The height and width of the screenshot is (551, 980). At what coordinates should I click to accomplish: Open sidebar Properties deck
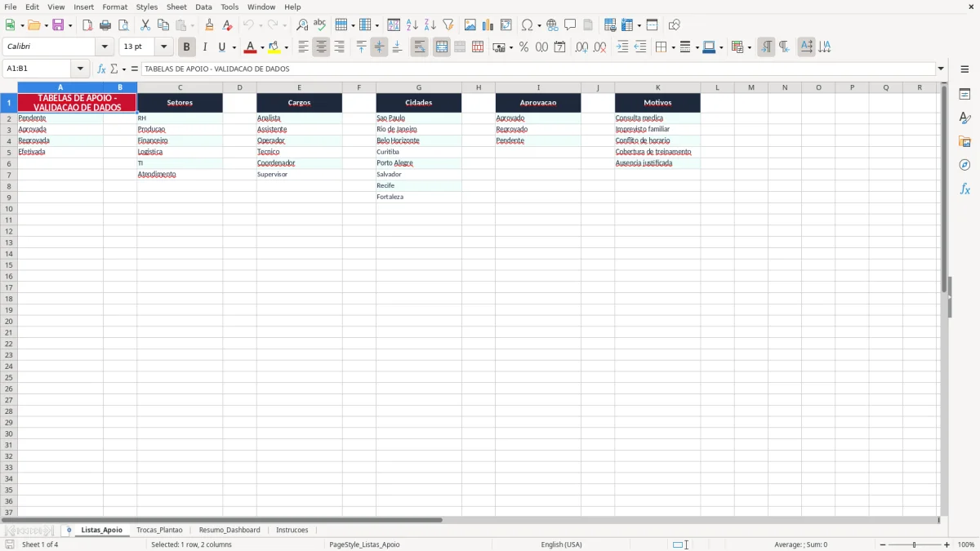964,95
